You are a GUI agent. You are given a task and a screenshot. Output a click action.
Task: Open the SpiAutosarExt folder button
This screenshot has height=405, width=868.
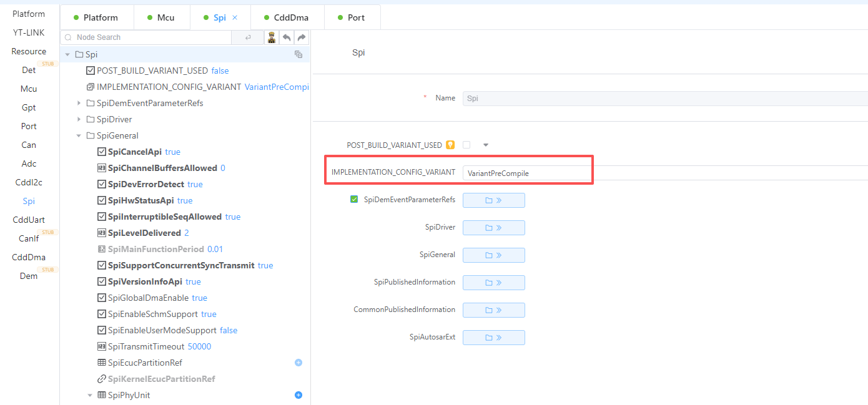[x=494, y=338]
